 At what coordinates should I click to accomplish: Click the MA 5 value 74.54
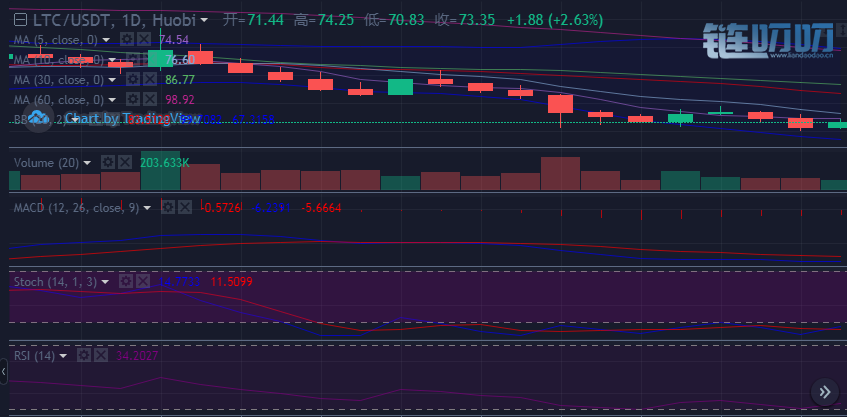pyautogui.click(x=174, y=40)
